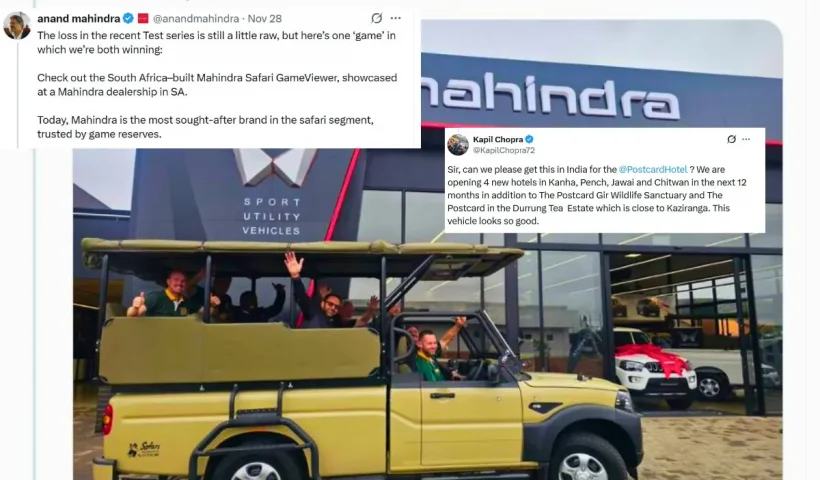Click Kapil Chopra's verified badge
Screen dimensions: 820x480
[529, 139]
